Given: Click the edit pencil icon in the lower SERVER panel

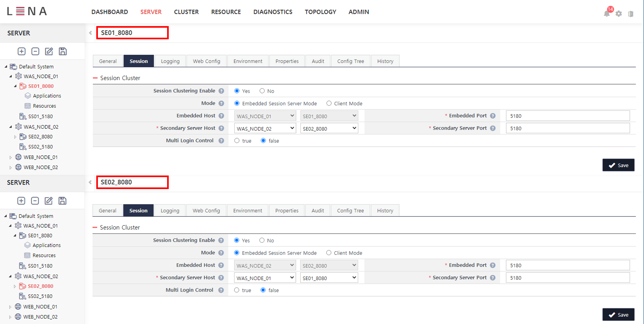Looking at the screenshot, I should (49, 201).
